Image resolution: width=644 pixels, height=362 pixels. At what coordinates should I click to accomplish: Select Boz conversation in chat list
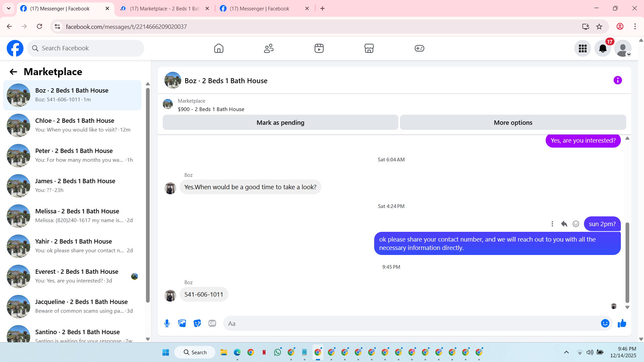pos(72,95)
